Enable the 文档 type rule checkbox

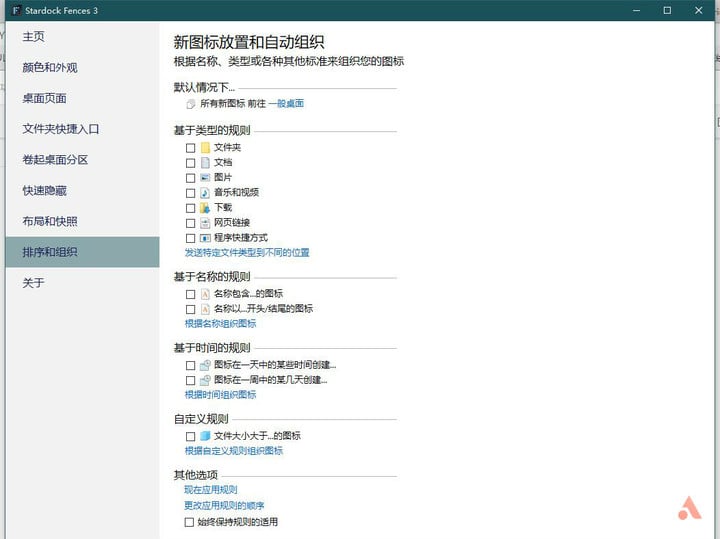(x=191, y=163)
